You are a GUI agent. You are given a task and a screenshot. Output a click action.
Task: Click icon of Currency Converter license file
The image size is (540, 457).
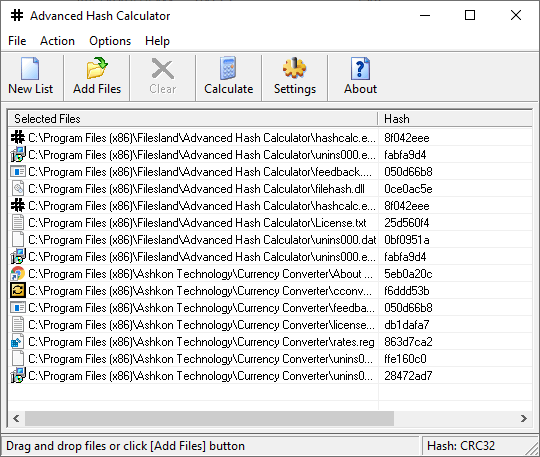click(18, 324)
